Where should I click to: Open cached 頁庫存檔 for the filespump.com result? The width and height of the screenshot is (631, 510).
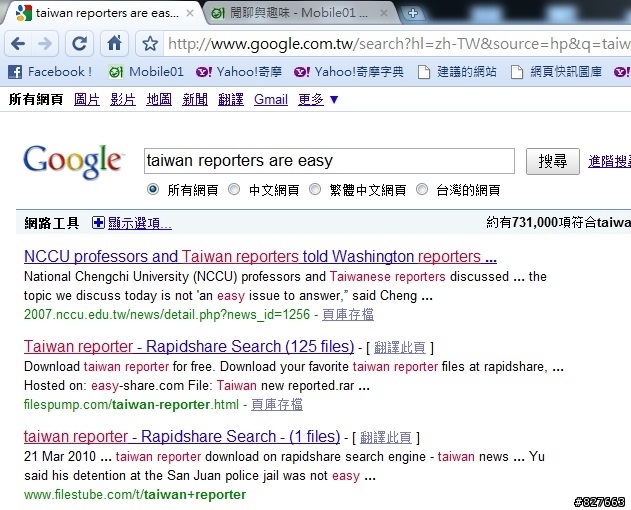pos(277,405)
